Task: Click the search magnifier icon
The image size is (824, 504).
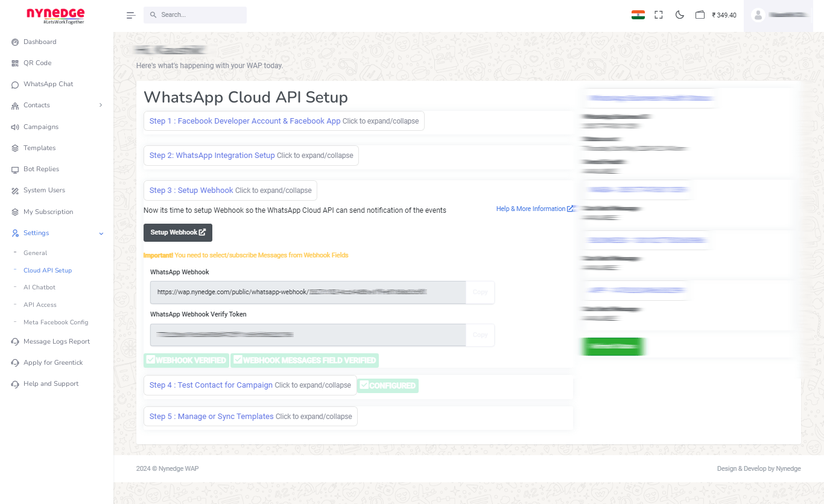Action: (x=153, y=14)
